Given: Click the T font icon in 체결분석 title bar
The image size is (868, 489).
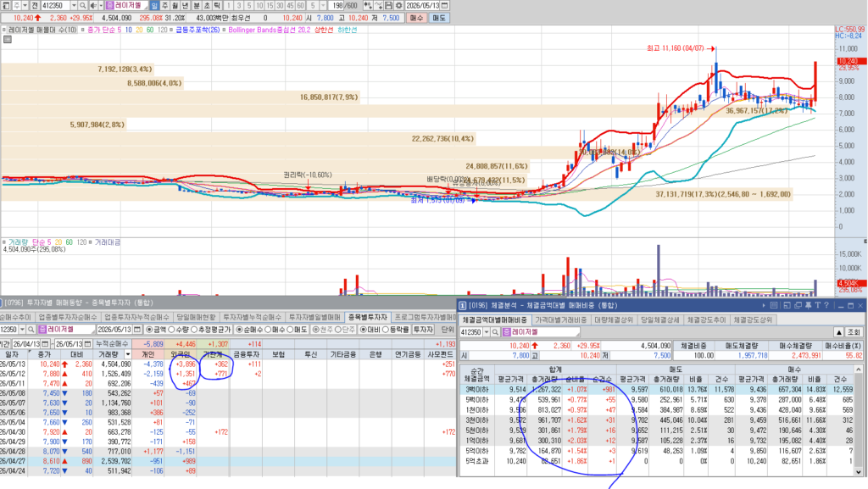Looking at the screenshot, I should point(818,305).
